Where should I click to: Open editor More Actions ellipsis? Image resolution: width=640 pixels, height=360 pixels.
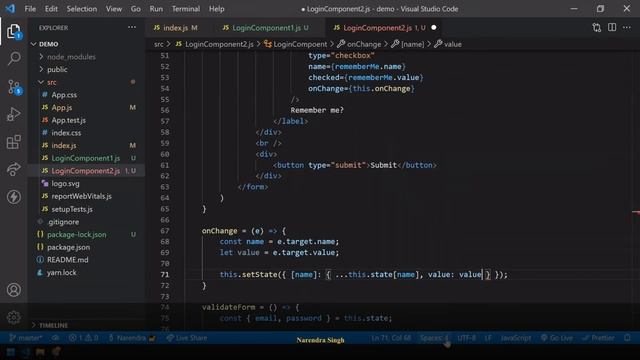point(627,27)
